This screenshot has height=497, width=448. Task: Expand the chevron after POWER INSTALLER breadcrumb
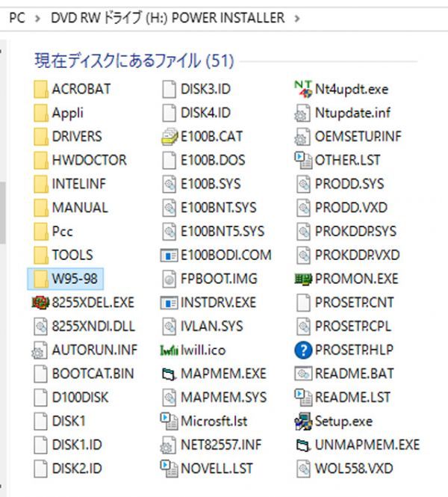pos(297,19)
